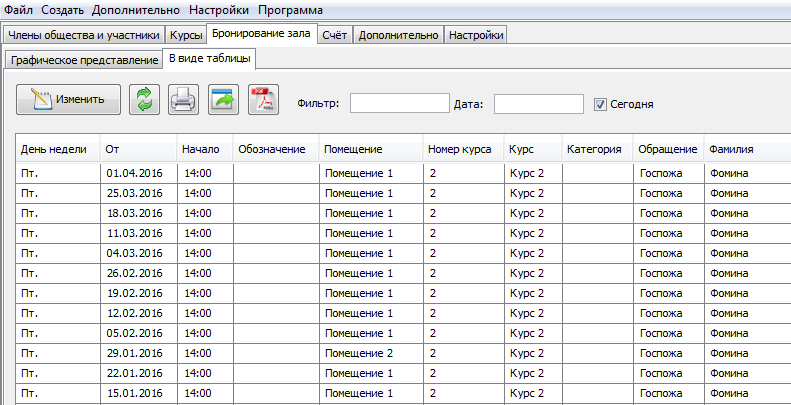This screenshot has width=791, height=405.
Task: Click Фомина in the 01.04.2016 row
Action: tap(747, 173)
